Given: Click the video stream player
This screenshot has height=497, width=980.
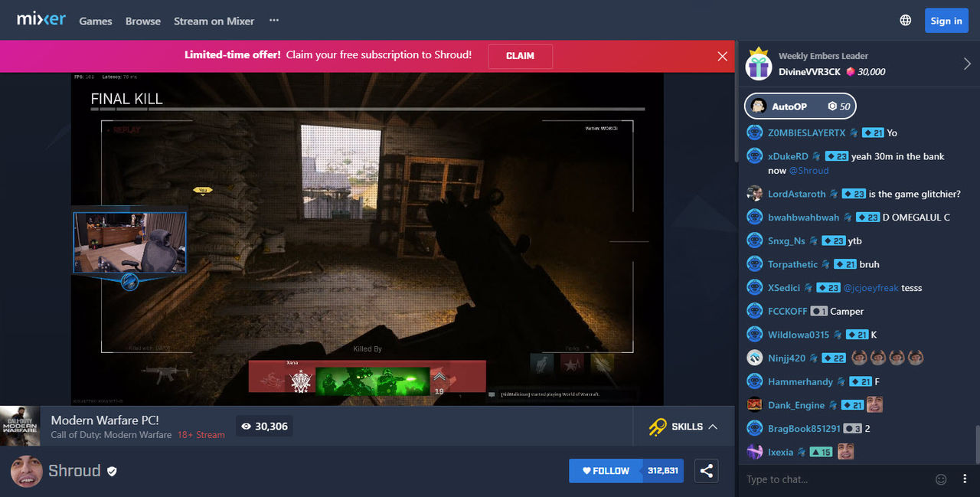Looking at the screenshot, I should (367, 238).
